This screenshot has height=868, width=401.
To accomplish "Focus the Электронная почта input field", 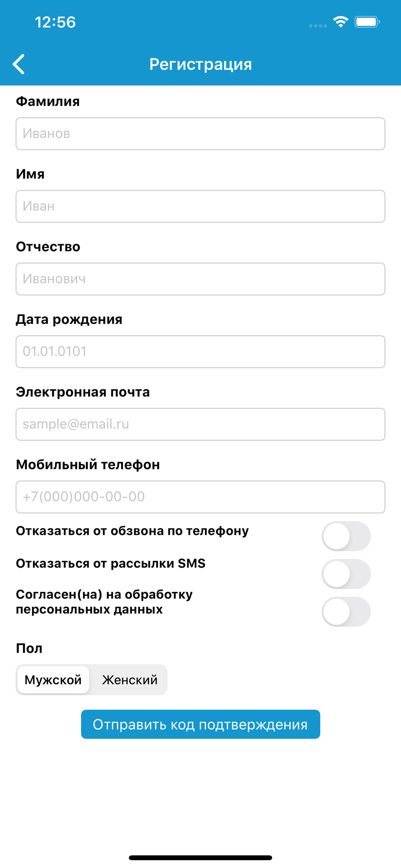I will 200,424.
